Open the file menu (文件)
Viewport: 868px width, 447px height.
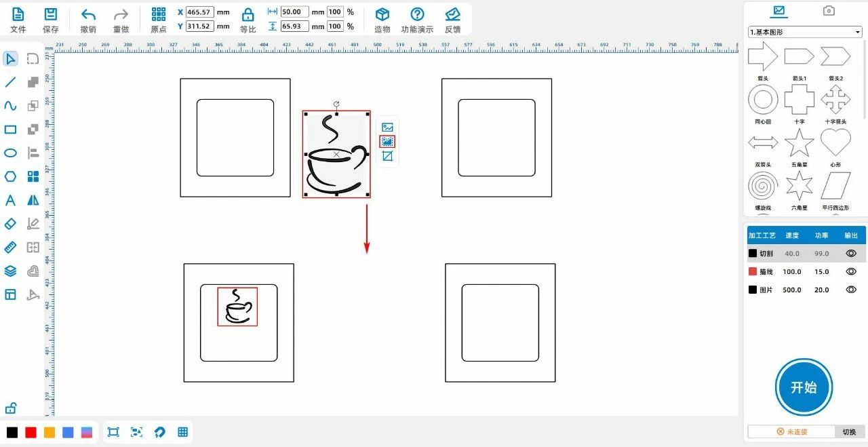(18, 15)
